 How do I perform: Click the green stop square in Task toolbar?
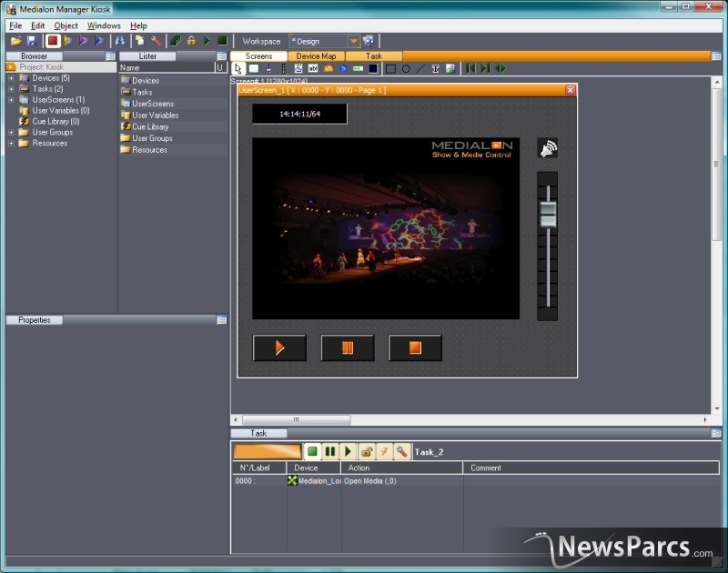click(x=312, y=451)
